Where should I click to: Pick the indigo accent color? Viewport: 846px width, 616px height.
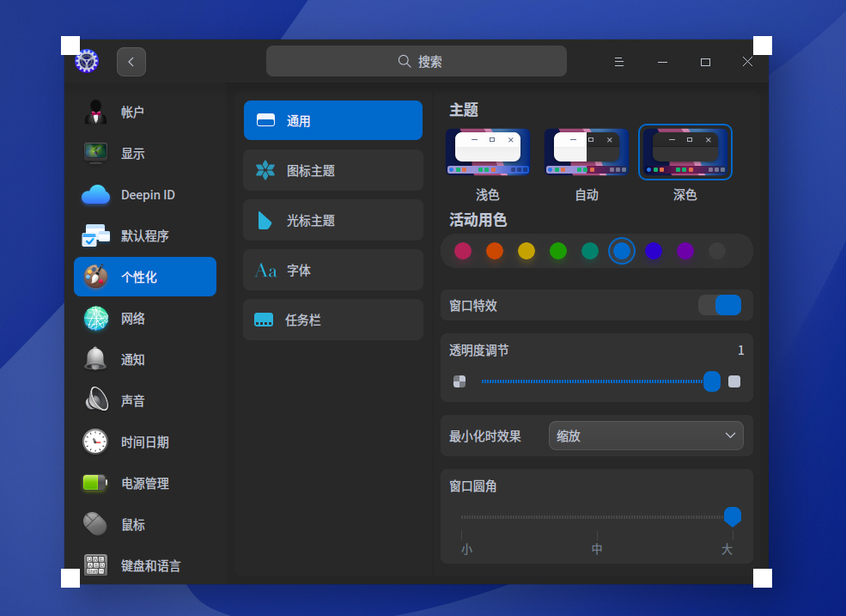coord(654,251)
